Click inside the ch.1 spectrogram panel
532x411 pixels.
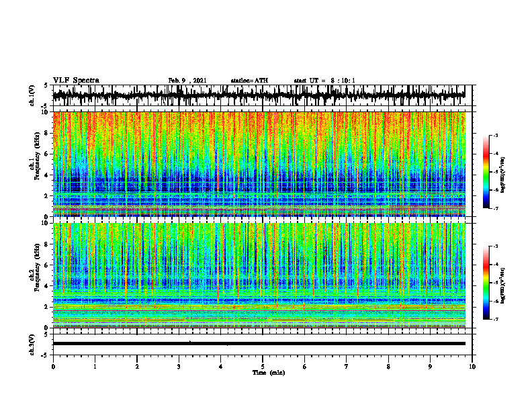click(259, 164)
